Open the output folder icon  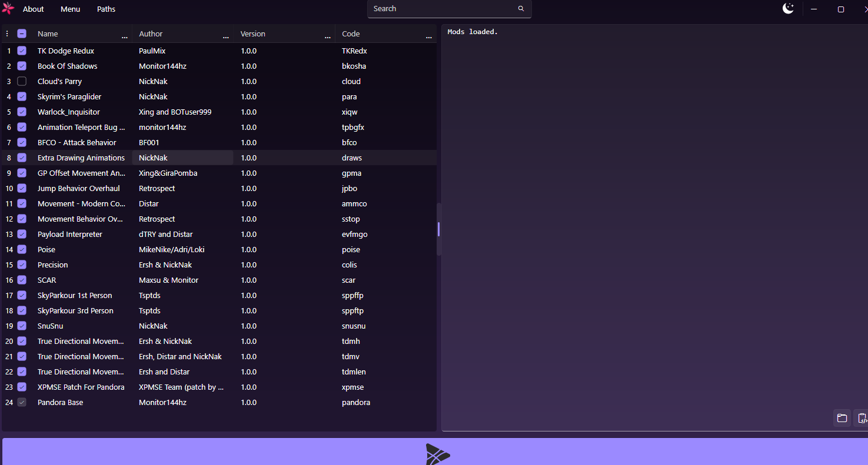[x=842, y=418]
